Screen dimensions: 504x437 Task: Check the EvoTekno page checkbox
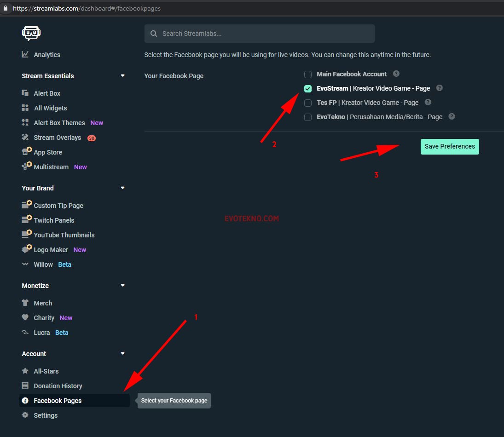click(x=308, y=117)
